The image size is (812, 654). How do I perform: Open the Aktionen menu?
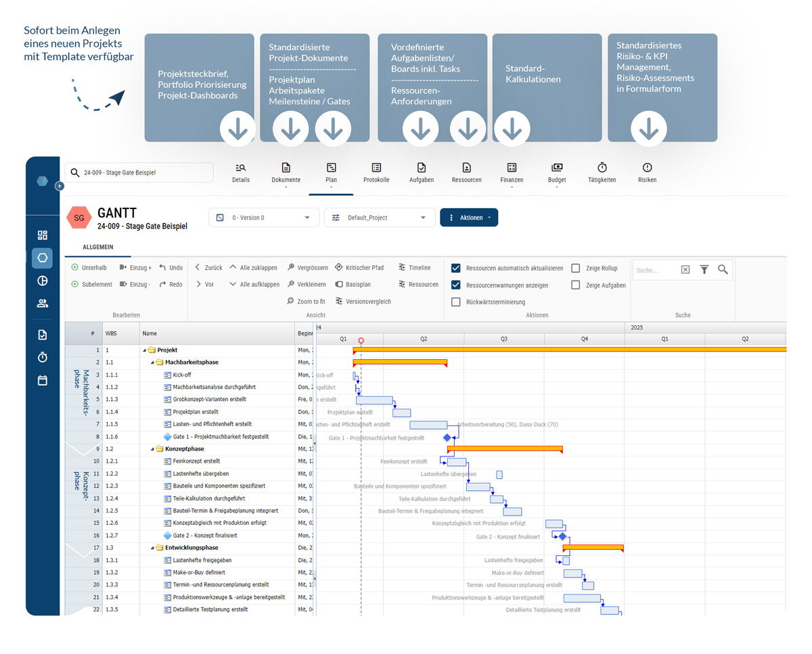(469, 217)
